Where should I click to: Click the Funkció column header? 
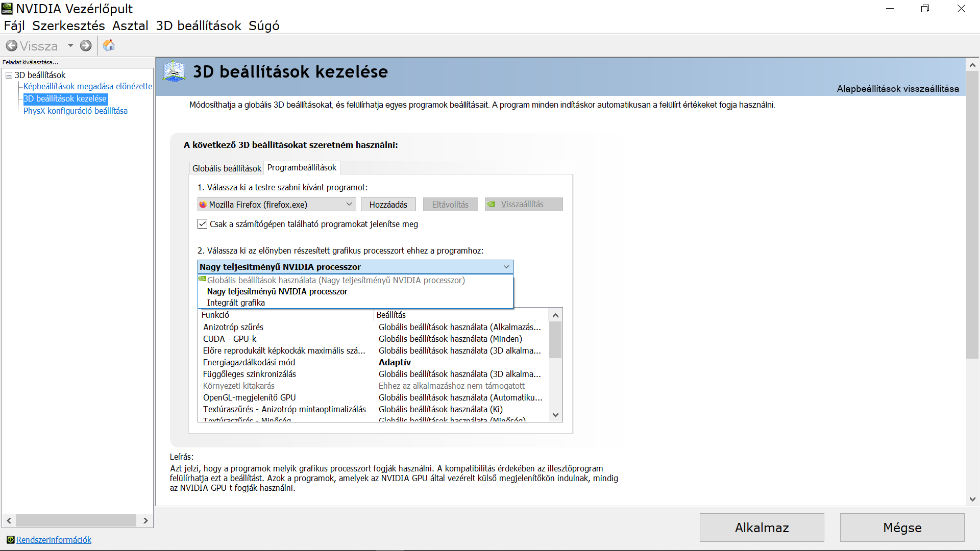coord(286,315)
